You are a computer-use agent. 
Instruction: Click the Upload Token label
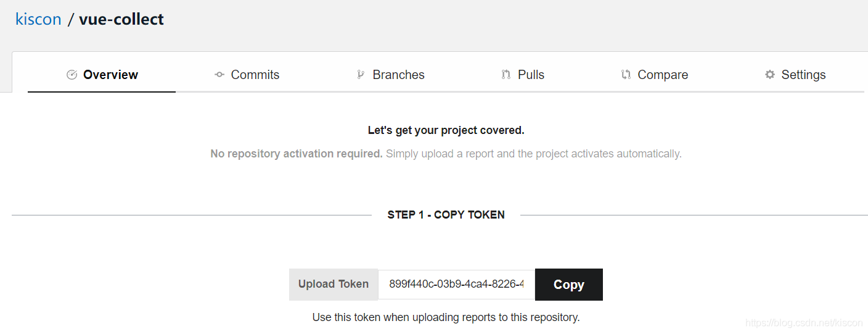(334, 284)
